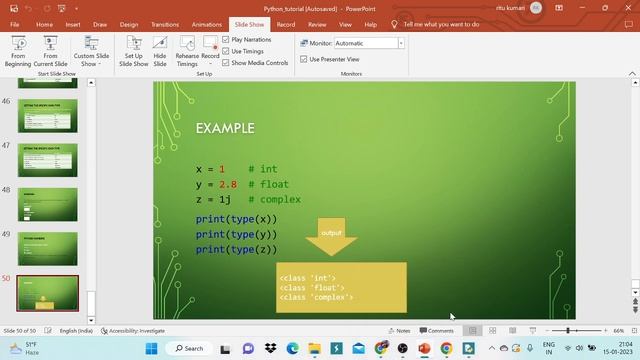The height and width of the screenshot is (360, 640).
Task: Select slide 48 thumbnail
Action: [48, 204]
